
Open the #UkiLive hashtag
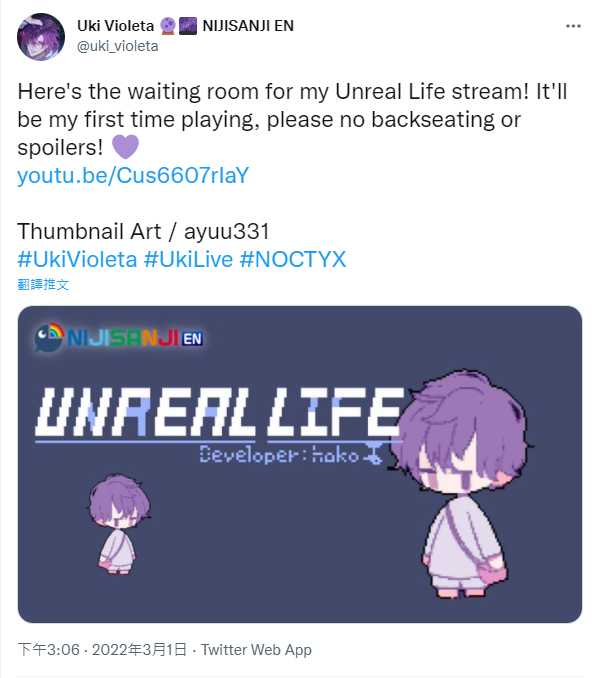[x=188, y=259]
